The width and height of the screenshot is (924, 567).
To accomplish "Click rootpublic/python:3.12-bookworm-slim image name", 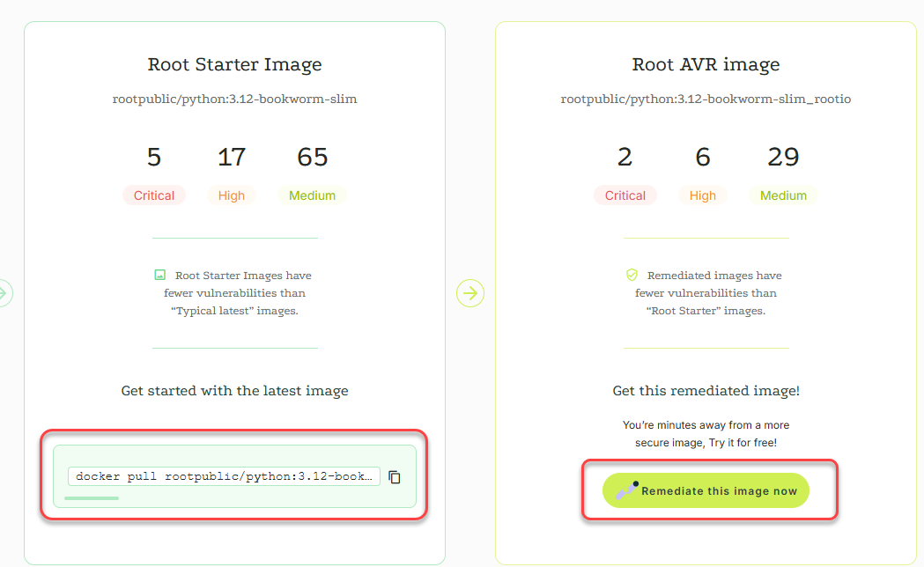I will coord(234,99).
